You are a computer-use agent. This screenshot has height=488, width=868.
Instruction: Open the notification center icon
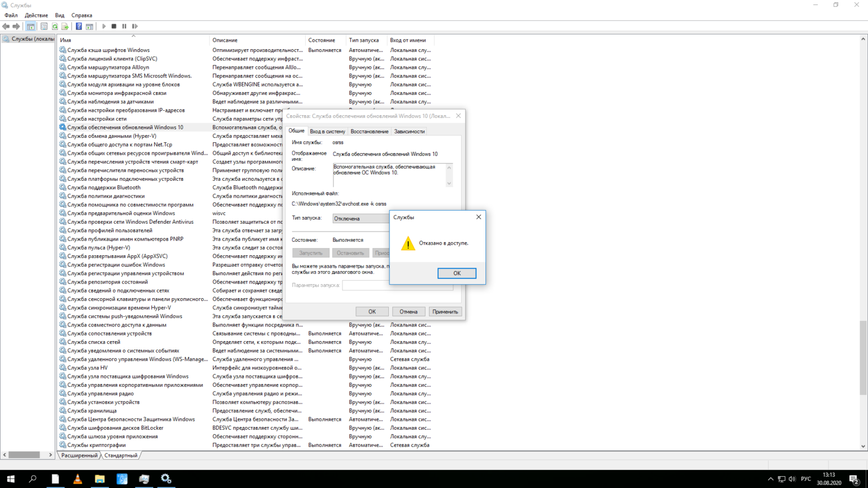tap(854, 480)
